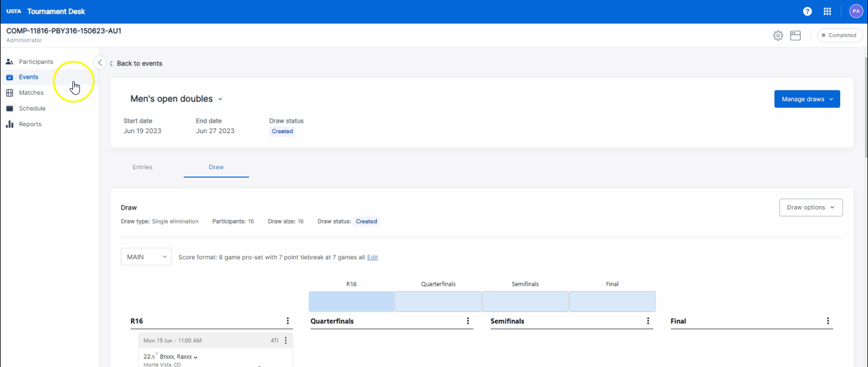This screenshot has height=367, width=868.
Task: Switch to the Entries tab
Action: (x=143, y=167)
